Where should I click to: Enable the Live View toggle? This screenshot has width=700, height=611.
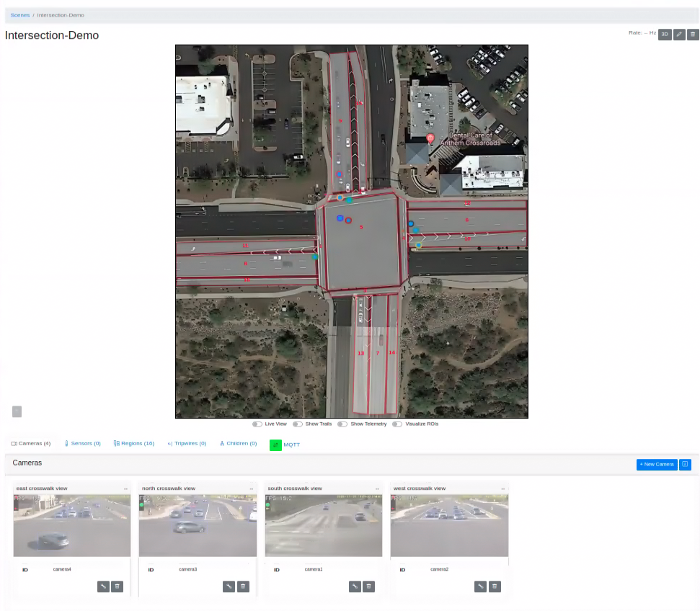click(257, 424)
